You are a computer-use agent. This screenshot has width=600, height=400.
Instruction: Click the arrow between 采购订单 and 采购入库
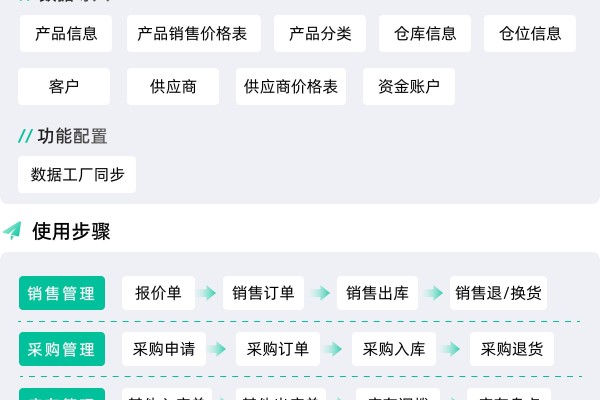pos(333,349)
